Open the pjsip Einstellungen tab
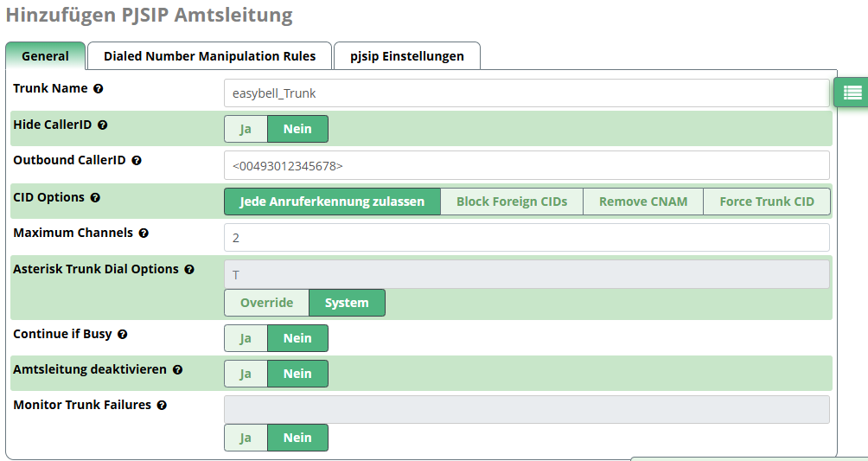The image size is (868, 461). pyautogui.click(x=406, y=56)
